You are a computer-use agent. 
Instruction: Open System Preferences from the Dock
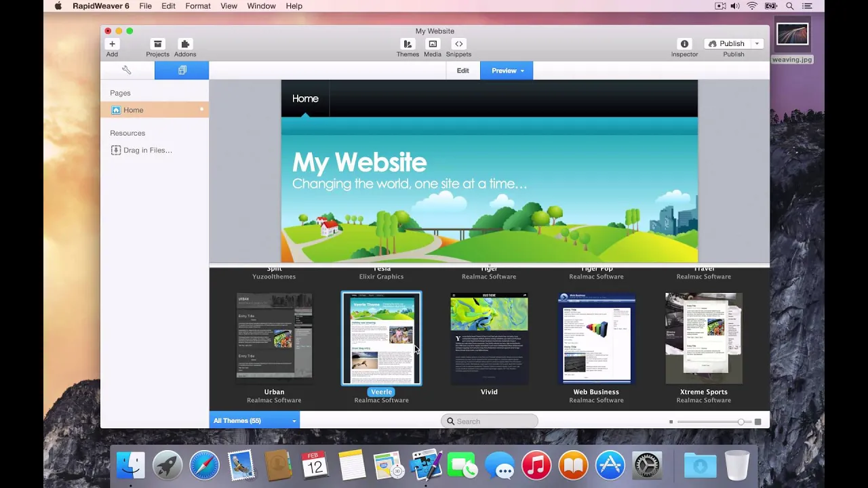pyautogui.click(x=647, y=466)
